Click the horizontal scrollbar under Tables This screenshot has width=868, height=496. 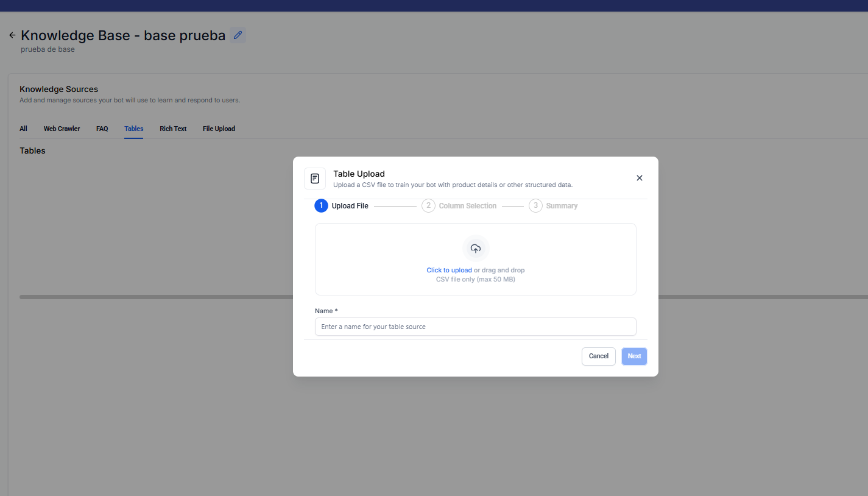(152, 297)
